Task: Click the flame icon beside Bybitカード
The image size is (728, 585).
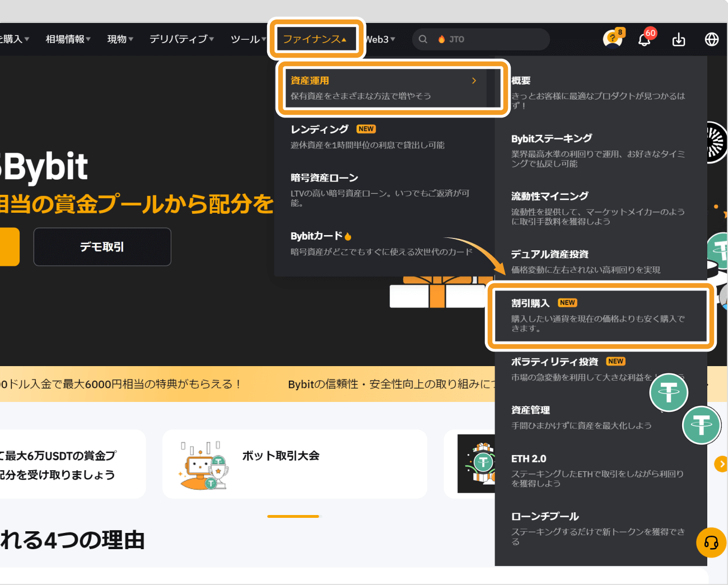Action: pos(348,236)
